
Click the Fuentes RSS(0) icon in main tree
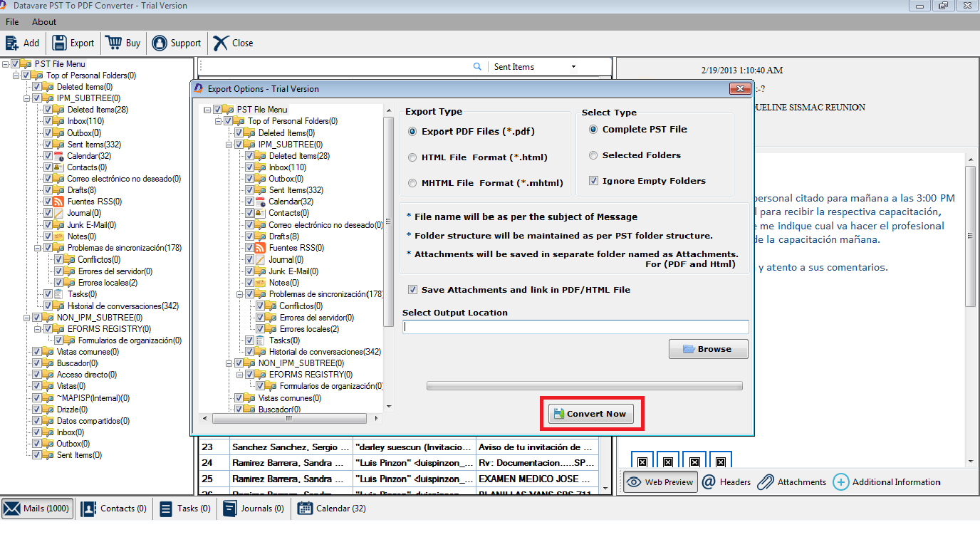point(59,202)
